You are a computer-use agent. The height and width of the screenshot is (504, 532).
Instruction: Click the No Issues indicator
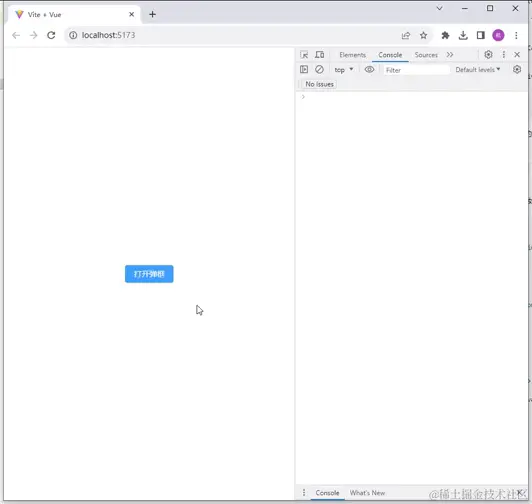[319, 84]
